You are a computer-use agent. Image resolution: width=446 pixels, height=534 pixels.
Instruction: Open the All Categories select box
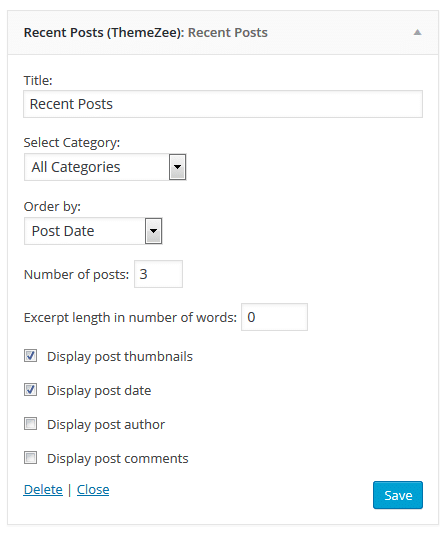point(105,167)
